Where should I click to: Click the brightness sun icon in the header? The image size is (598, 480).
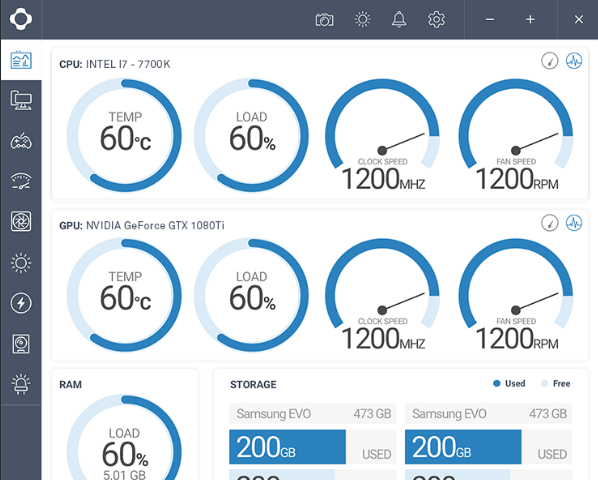point(362,19)
